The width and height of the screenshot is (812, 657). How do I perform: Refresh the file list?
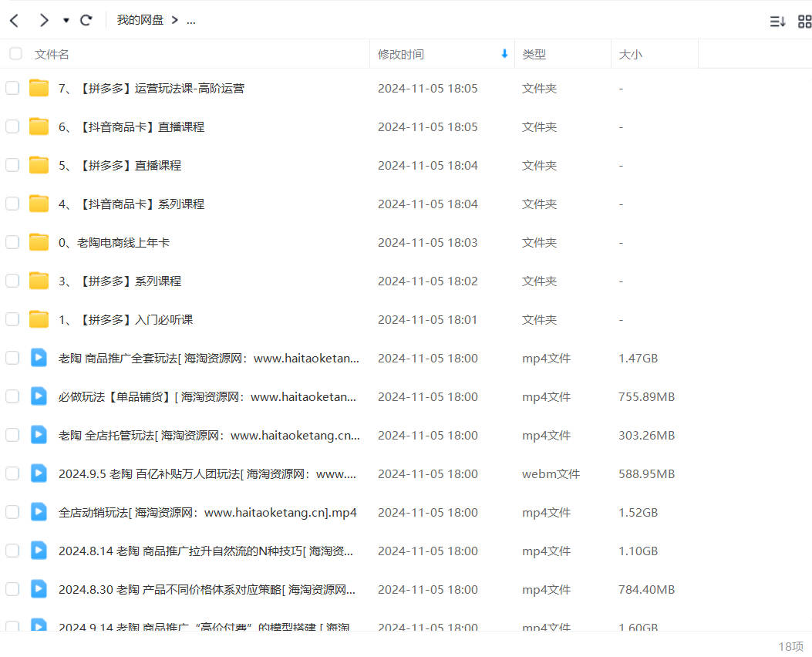tap(86, 21)
